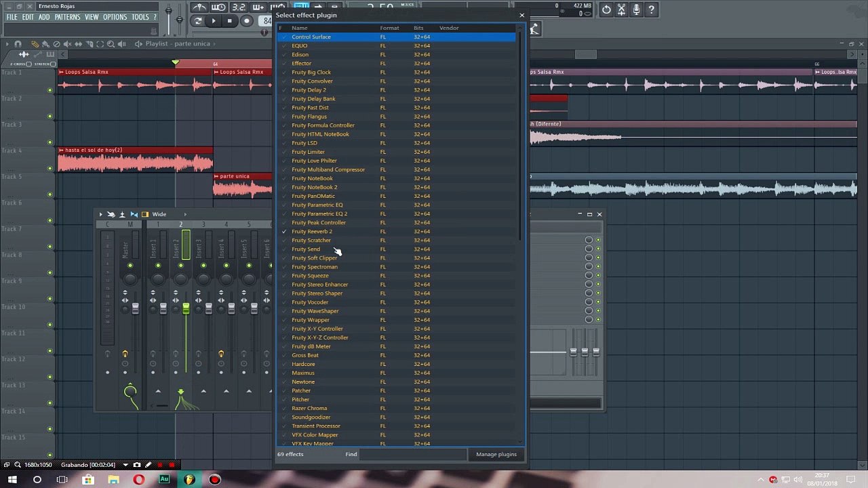The image size is (868, 488).
Task: Select Fruity Limiter in plugin list
Action: click(397, 152)
